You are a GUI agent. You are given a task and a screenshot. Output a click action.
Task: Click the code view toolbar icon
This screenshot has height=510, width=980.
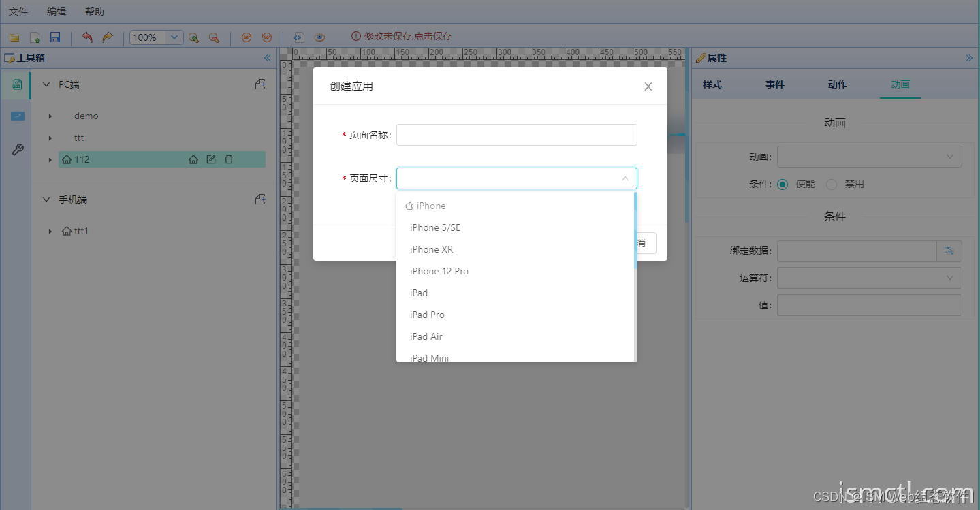pos(298,37)
